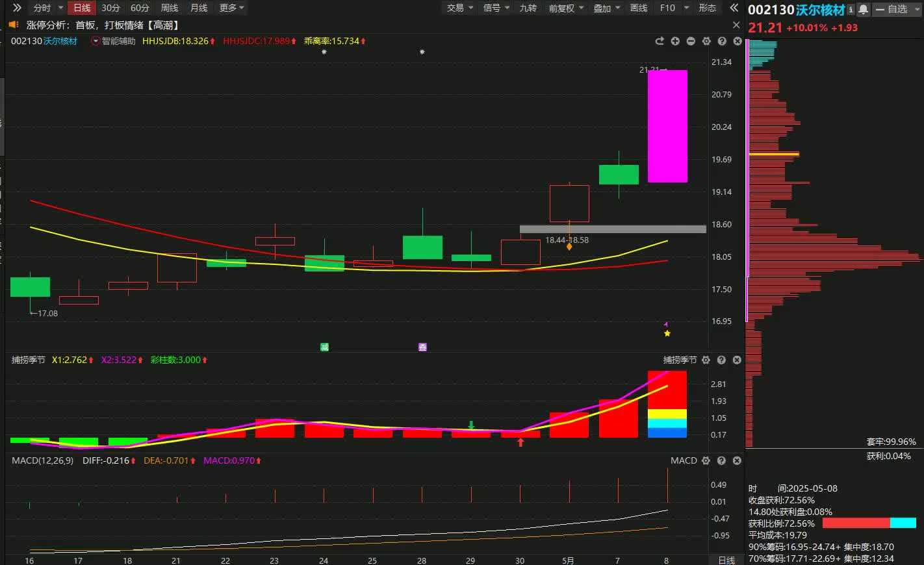Open MACD indicator settings gear
Screen dimensions: 924x565
706,460
